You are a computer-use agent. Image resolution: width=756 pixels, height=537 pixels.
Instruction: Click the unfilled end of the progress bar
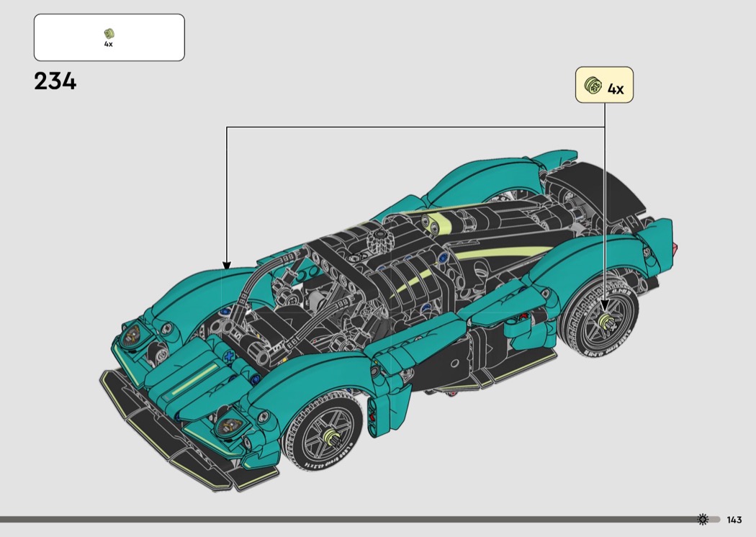pyautogui.click(x=715, y=519)
